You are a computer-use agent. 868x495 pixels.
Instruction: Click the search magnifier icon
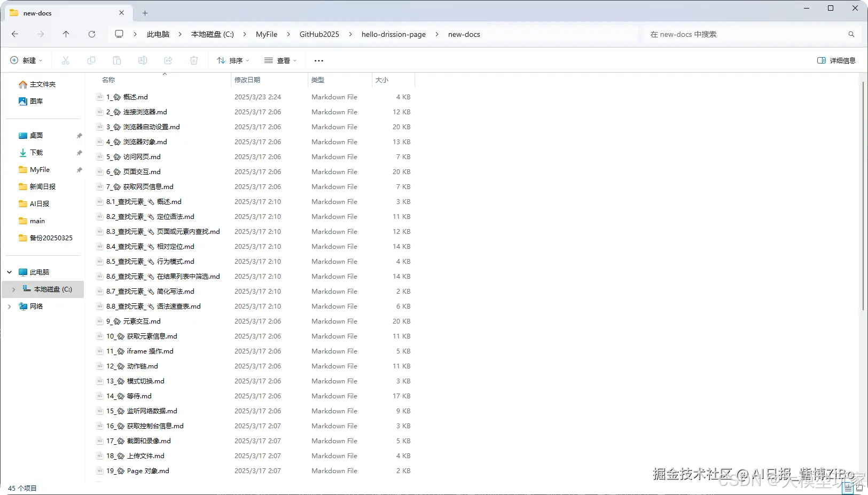pos(851,34)
